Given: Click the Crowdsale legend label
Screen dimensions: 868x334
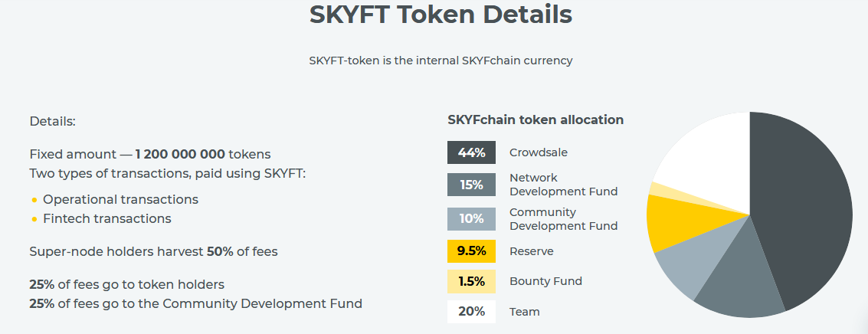Looking at the screenshot, I should 538,152.
